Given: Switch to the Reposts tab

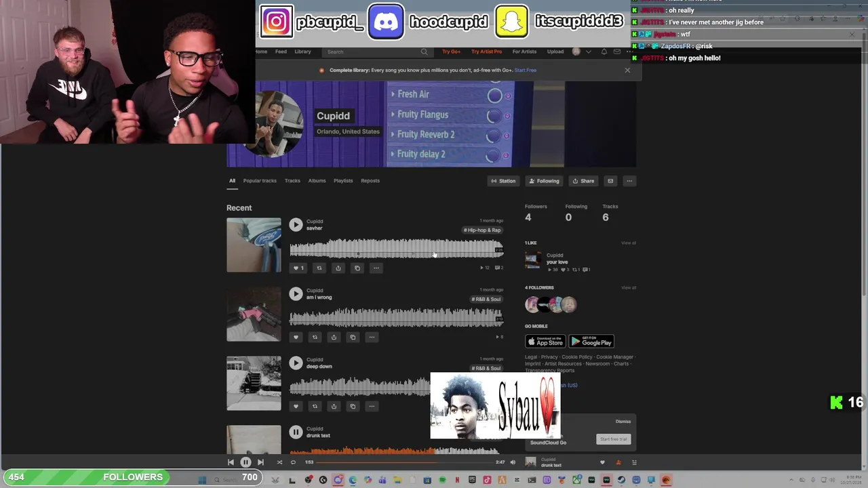Looking at the screenshot, I should point(370,181).
